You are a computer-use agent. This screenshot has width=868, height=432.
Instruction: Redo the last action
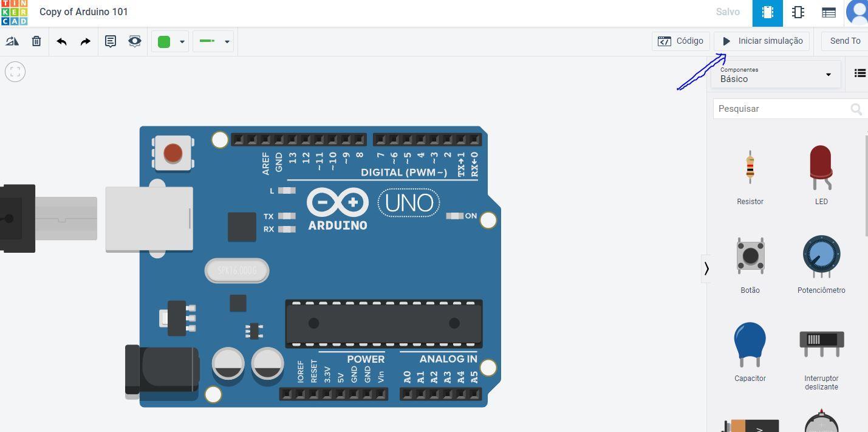coord(85,41)
